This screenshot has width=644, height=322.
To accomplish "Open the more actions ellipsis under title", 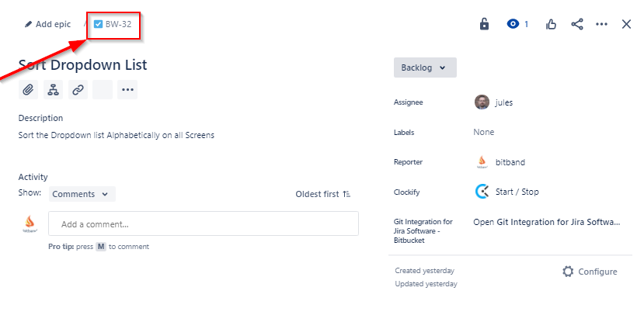I will click(x=127, y=90).
